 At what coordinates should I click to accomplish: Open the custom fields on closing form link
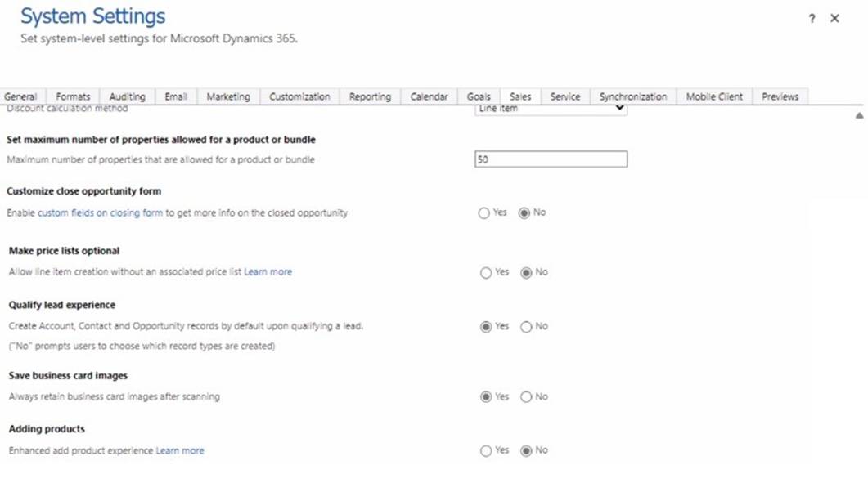pyautogui.click(x=100, y=213)
